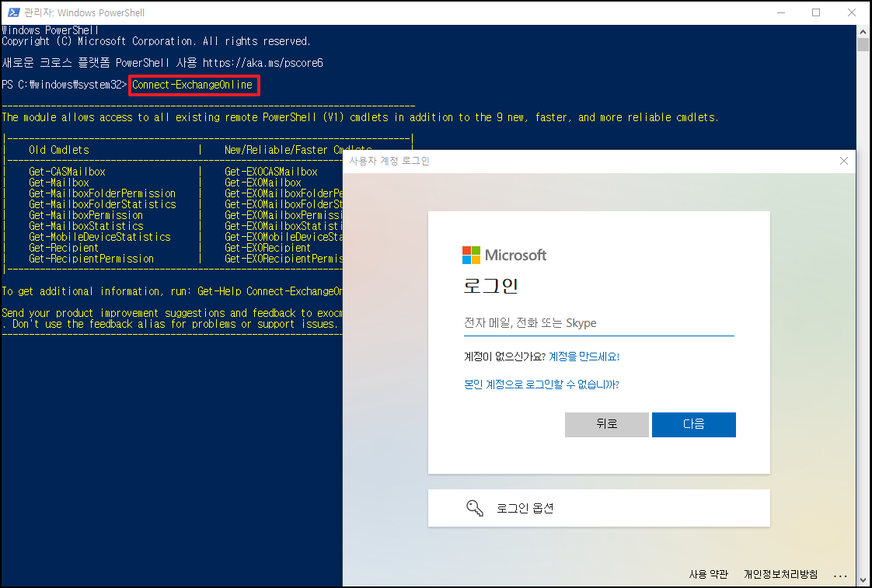Viewport: 872px width, 588px height.
Task: Open the 계정을 만드세요! link
Action: point(584,357)
